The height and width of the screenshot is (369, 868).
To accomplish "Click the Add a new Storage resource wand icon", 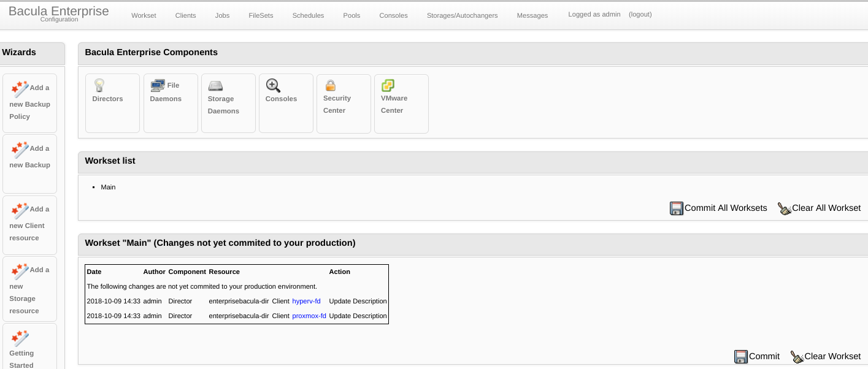I will click(x=20, y=271).
